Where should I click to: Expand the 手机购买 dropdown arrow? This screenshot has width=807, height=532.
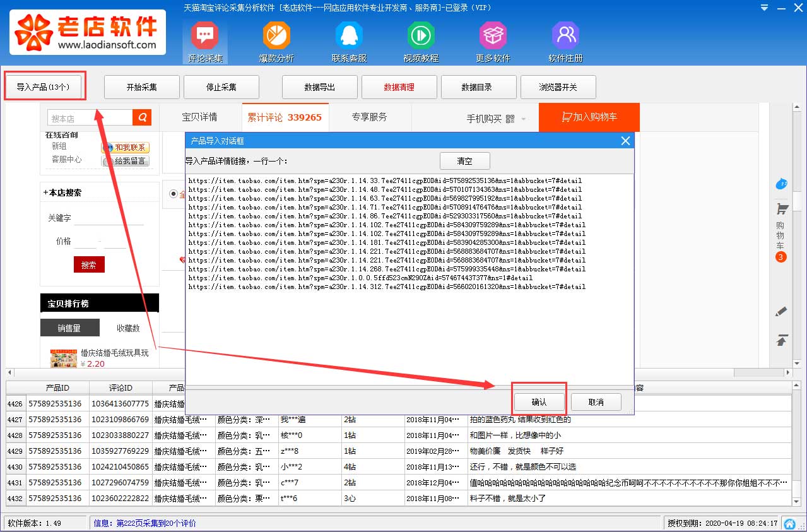pos(524,119)
